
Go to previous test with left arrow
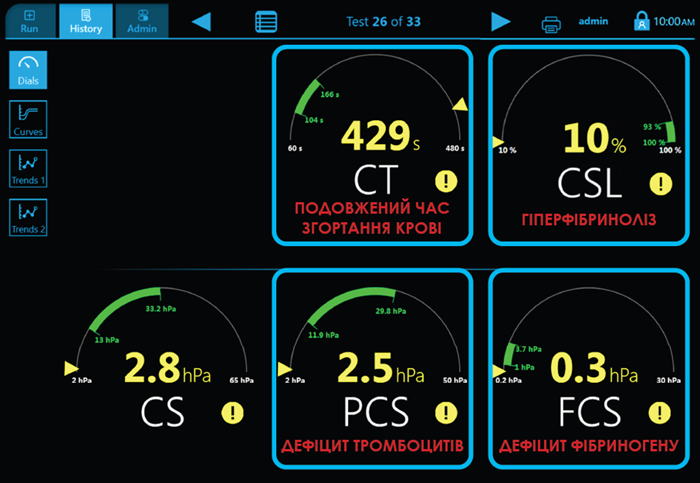(201, 22)
